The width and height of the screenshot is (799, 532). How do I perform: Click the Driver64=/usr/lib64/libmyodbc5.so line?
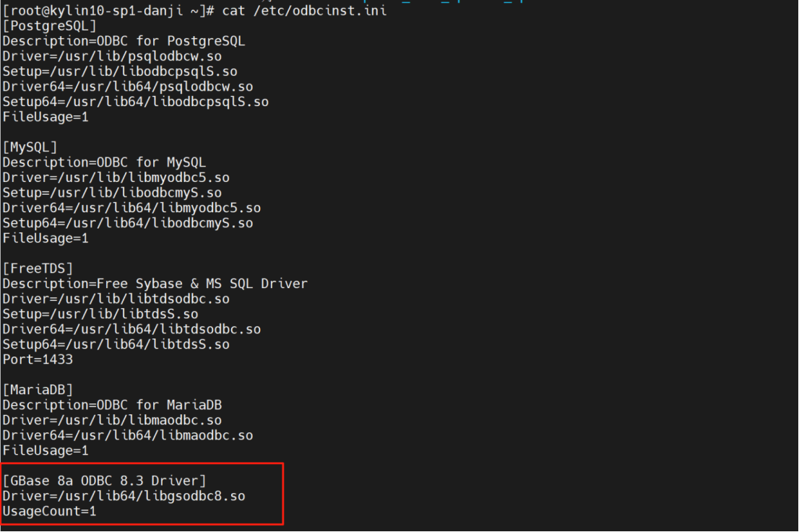pos(131,208)
